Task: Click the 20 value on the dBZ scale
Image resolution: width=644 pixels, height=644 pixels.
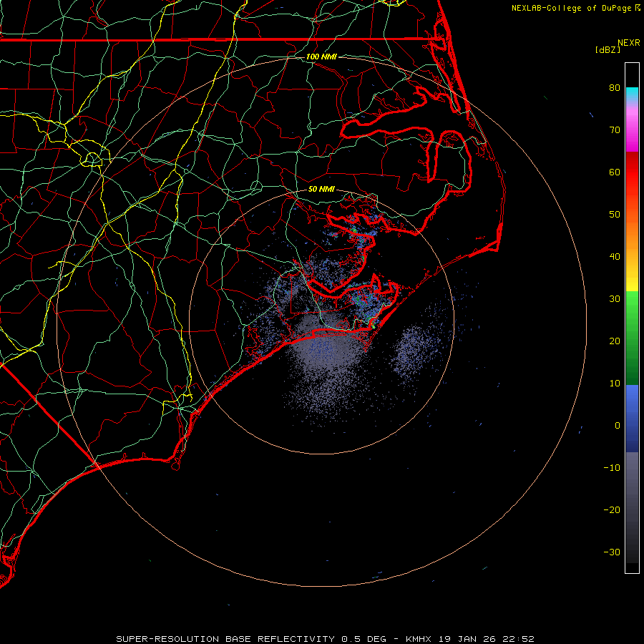Action: pyautogui.click(x=615, y=341)
